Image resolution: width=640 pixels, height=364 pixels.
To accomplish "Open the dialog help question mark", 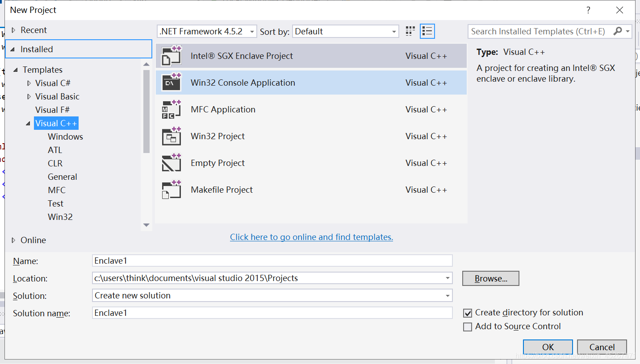I will coord(588,10).
